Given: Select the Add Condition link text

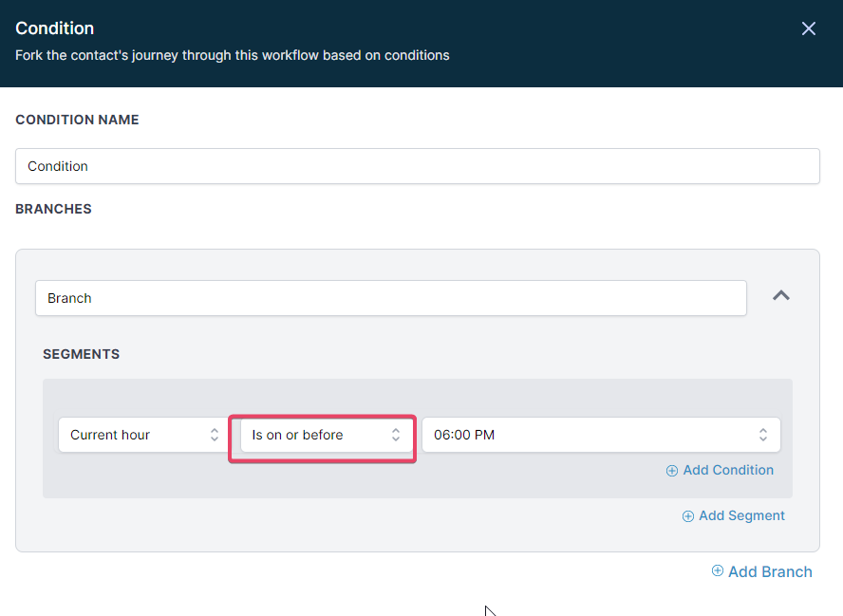Looking at the screenshot, I should (x=728, y=470).
